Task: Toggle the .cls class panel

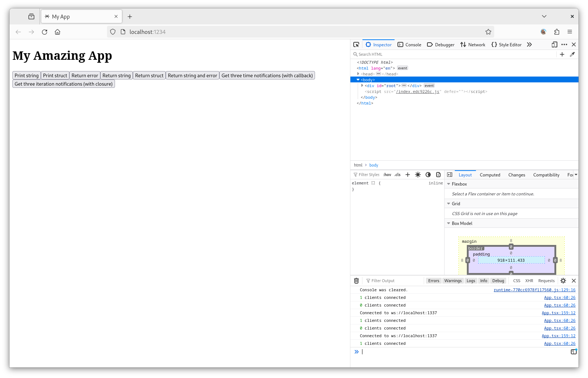Action: tap(397, 175)
